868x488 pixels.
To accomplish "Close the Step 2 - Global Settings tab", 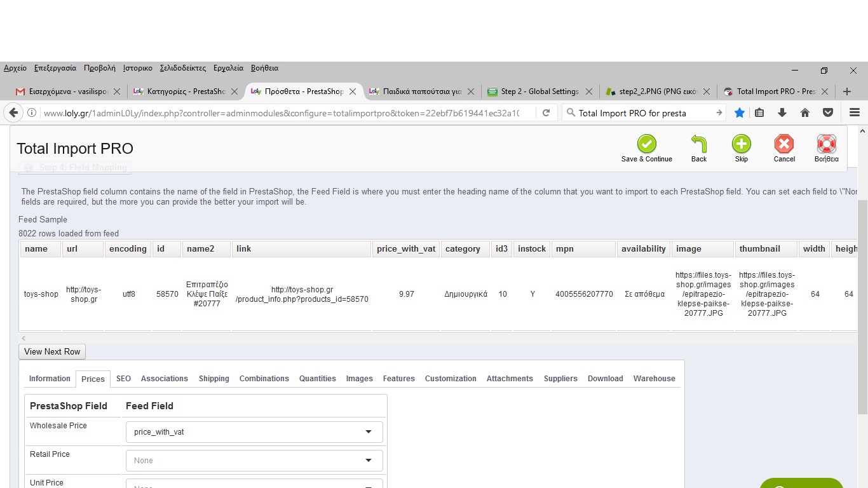I will pyautogui.click(x=589, y=91).
